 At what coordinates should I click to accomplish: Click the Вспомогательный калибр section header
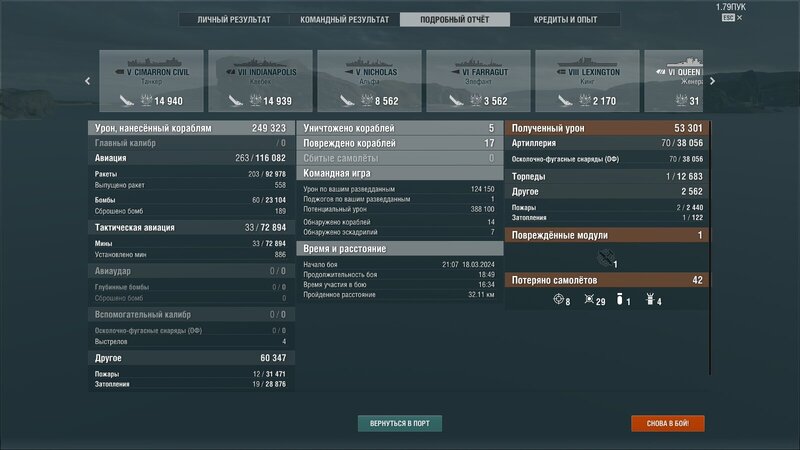pos(191,314)
